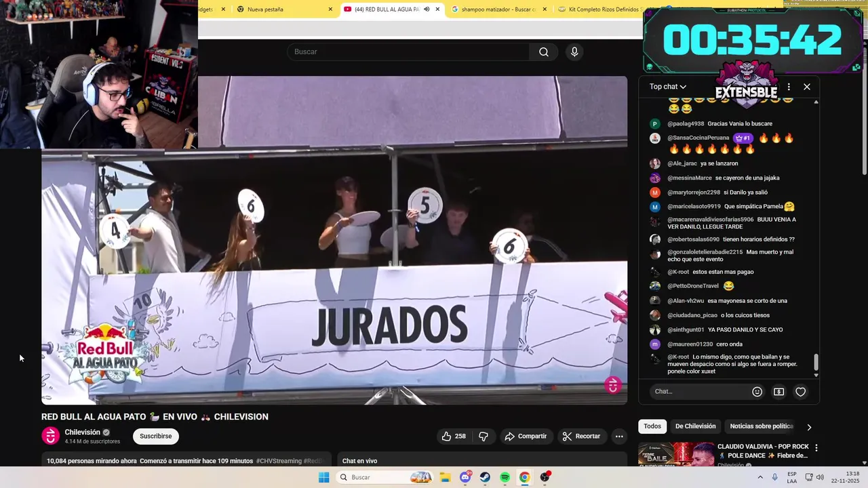This screenshot has width=868, height=488.
Task: Close the RED BULL AL AGUA PATO tab
Action: coord(437,9)
